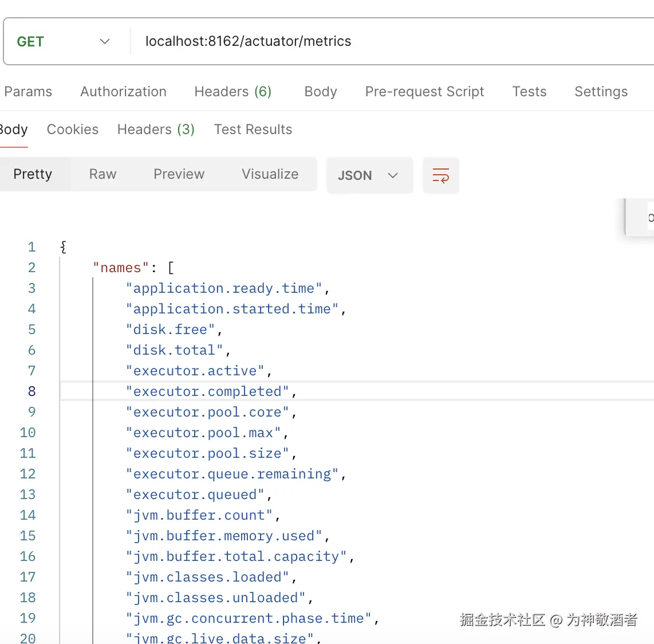This screenshot has width=654, height=644.
Task: View the response Headers (3) tab
Action: 156,129
